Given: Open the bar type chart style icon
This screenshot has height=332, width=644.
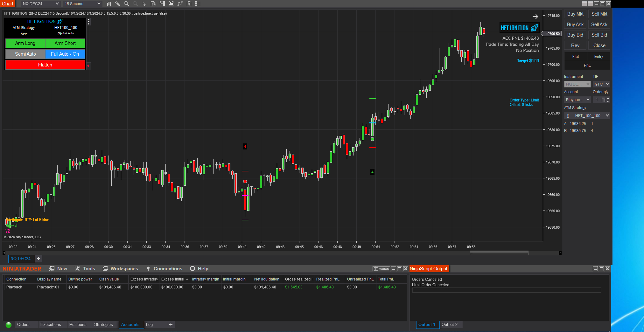Looking at the screenshot, I should pyautogui.click(x=109, y=4).
